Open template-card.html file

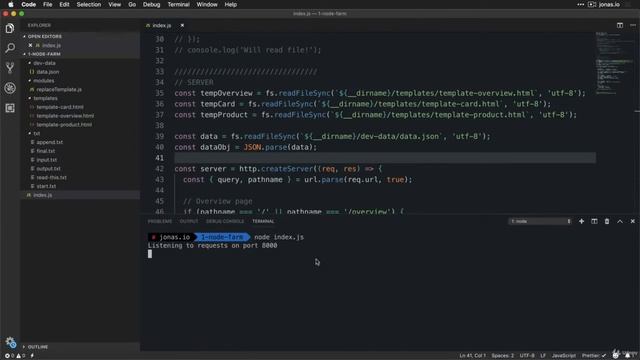(60, 107)
